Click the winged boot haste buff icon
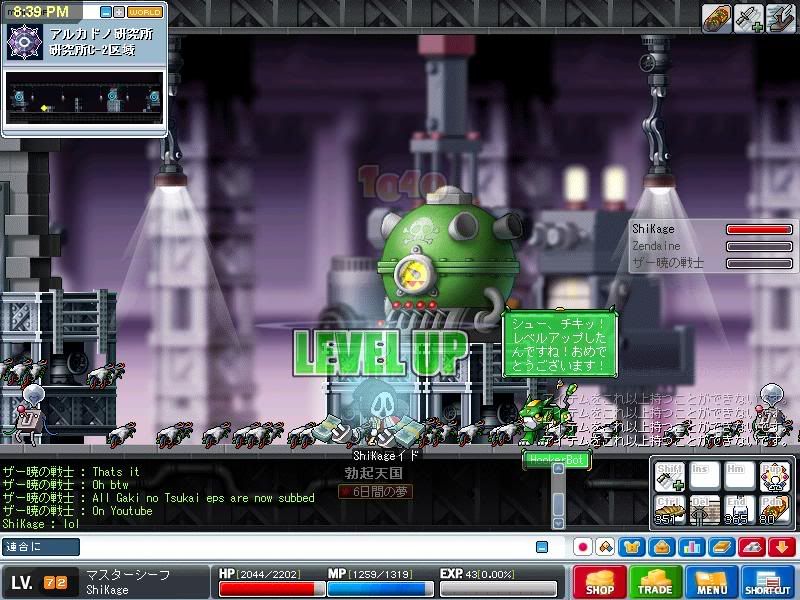The width and height of the screenshot is (800, 600). point(781,18)
